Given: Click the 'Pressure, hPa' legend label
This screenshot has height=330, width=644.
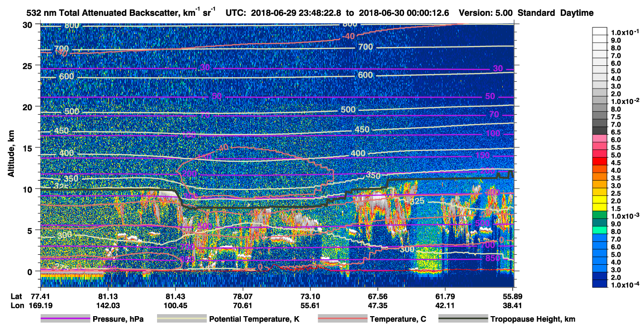Looking at the screenshot, I should (119, 319).
